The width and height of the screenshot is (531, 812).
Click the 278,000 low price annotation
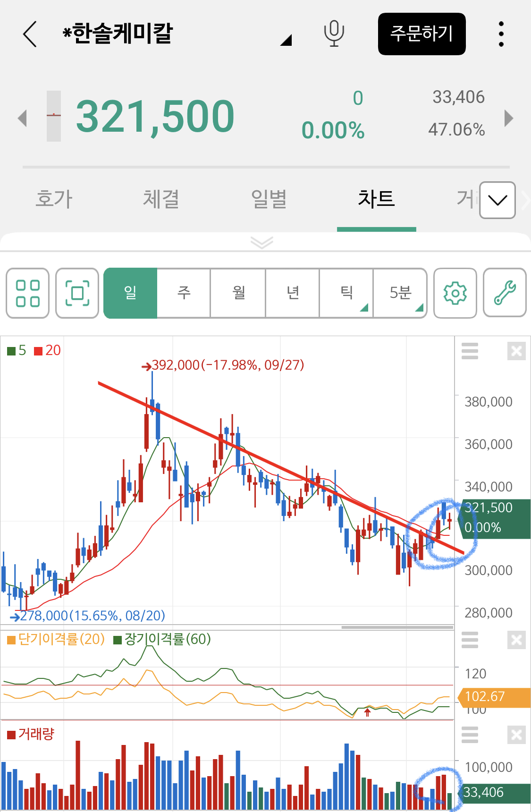click(88, 616)
